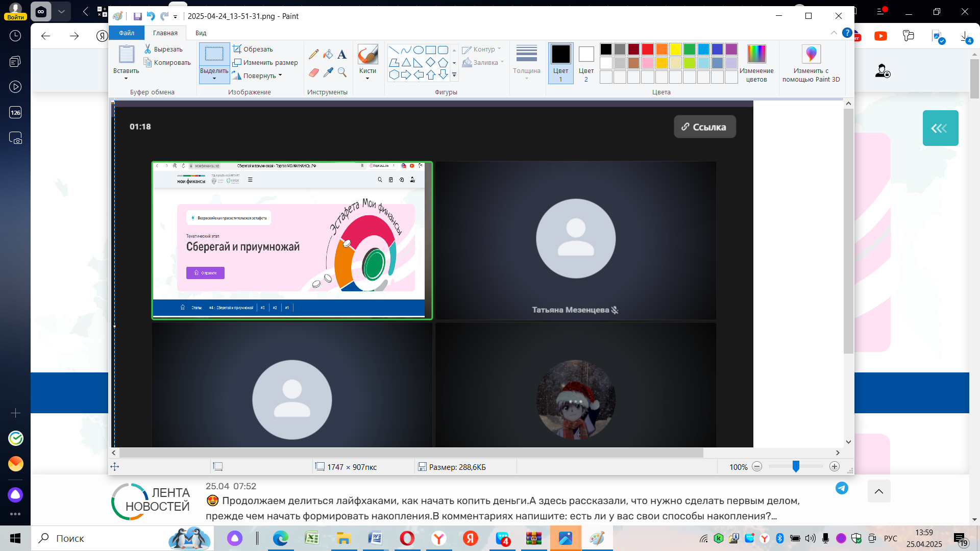
Task: Open the Fill (Заливка) dropdown
Action: (x=483, y=62)
